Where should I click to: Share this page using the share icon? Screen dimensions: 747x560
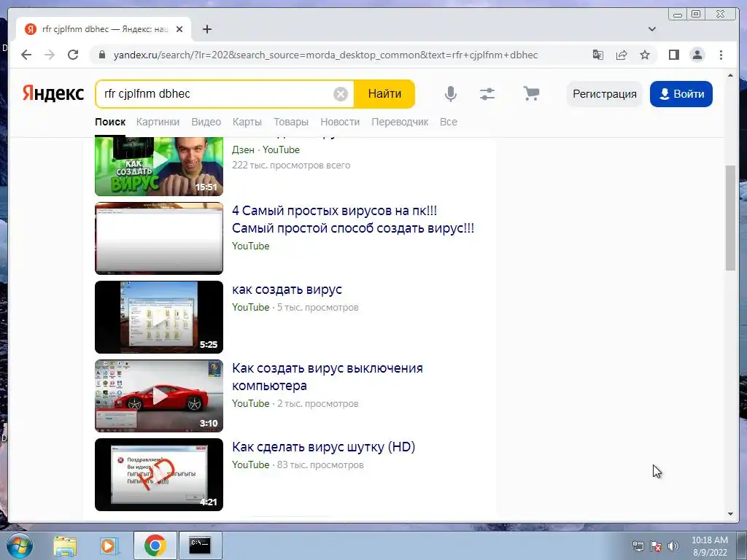point(622,55)
